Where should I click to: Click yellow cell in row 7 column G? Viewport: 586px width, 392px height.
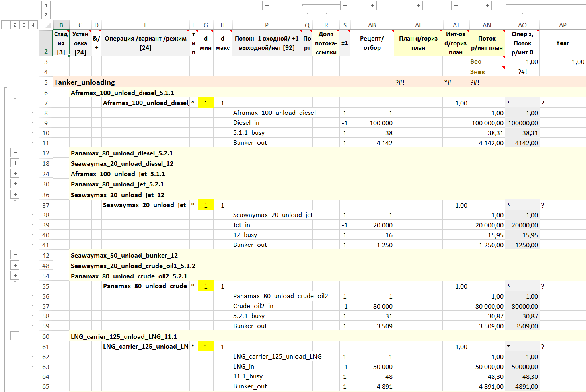tap(206, 103)
